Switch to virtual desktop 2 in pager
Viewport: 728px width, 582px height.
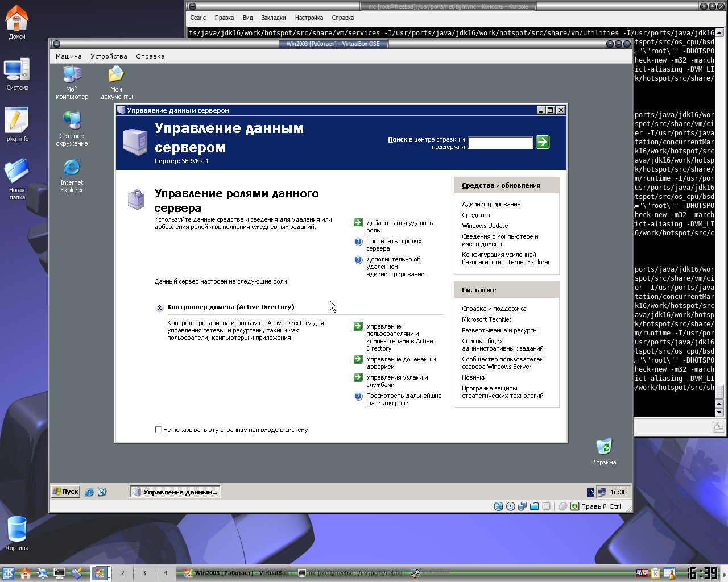point(122,573)
